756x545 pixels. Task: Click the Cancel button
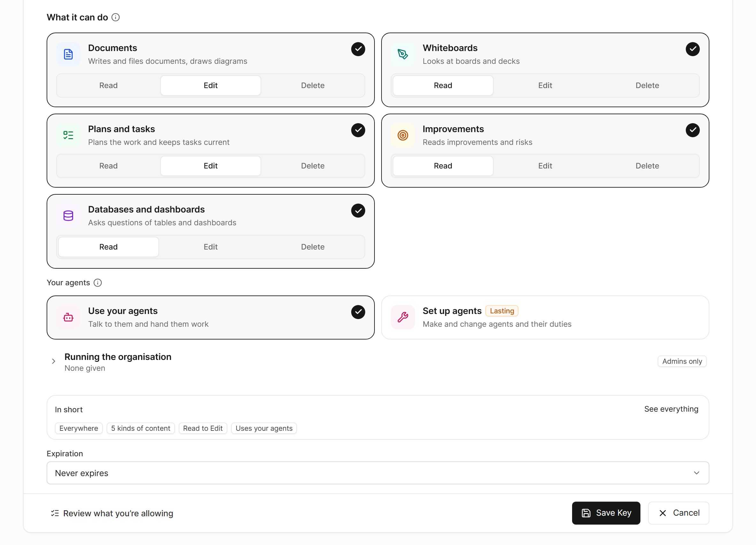point(678,513)
